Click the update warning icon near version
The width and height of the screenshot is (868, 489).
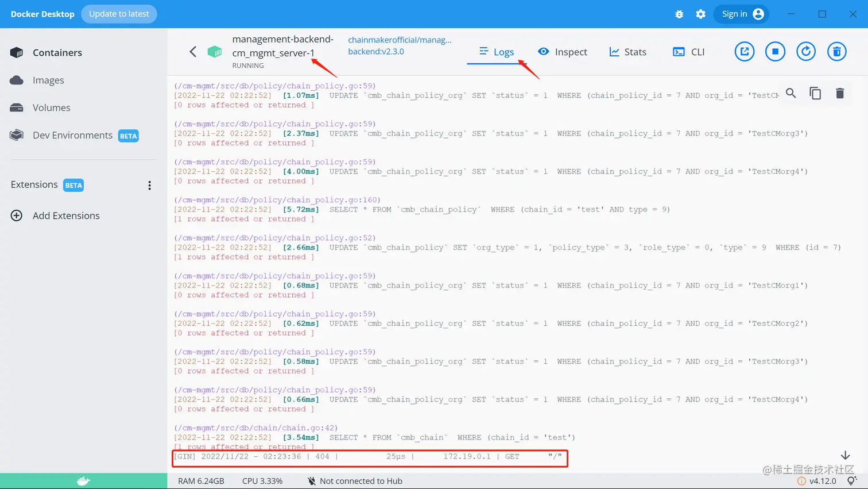(801, 481)
